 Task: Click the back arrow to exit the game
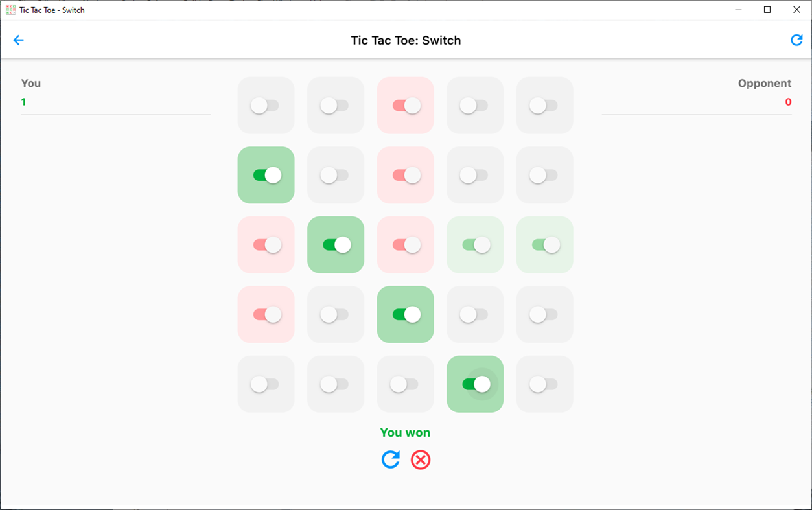tap(18, 40)
